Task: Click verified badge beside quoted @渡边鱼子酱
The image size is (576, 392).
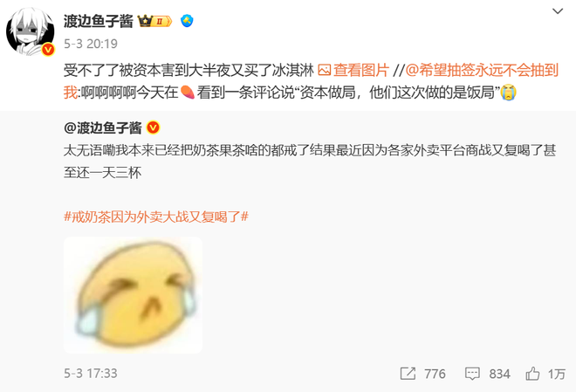Action: coord(153,127)
